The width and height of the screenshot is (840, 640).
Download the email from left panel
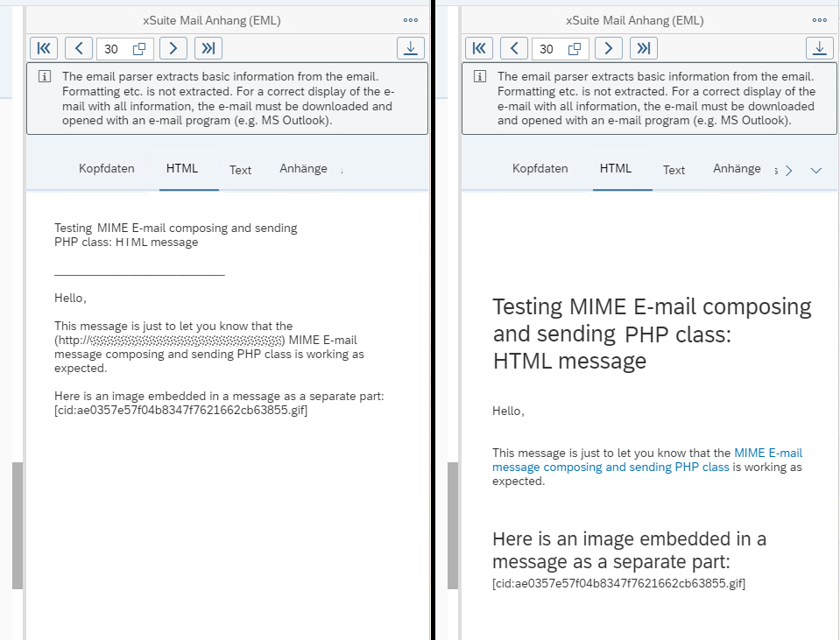(411, 48)
